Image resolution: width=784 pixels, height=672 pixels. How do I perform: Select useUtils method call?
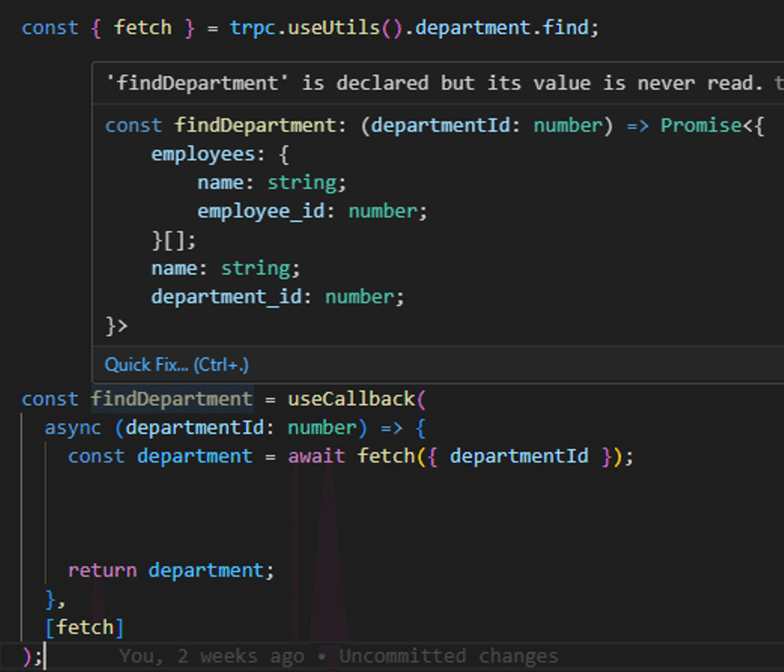(334, 28)
